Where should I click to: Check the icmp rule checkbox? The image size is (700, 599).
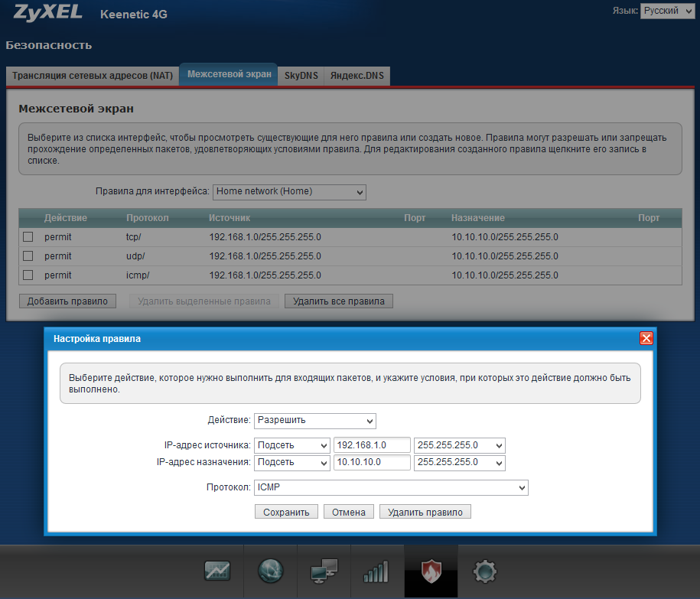point(28,275)
